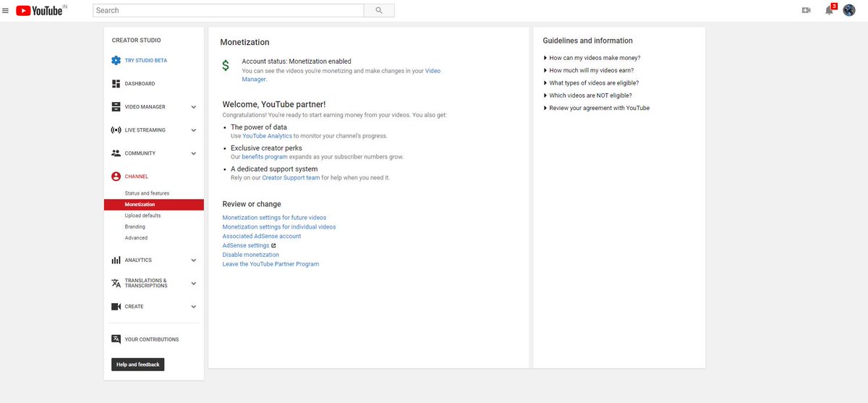Open the YouTube Analytics link

268,136
